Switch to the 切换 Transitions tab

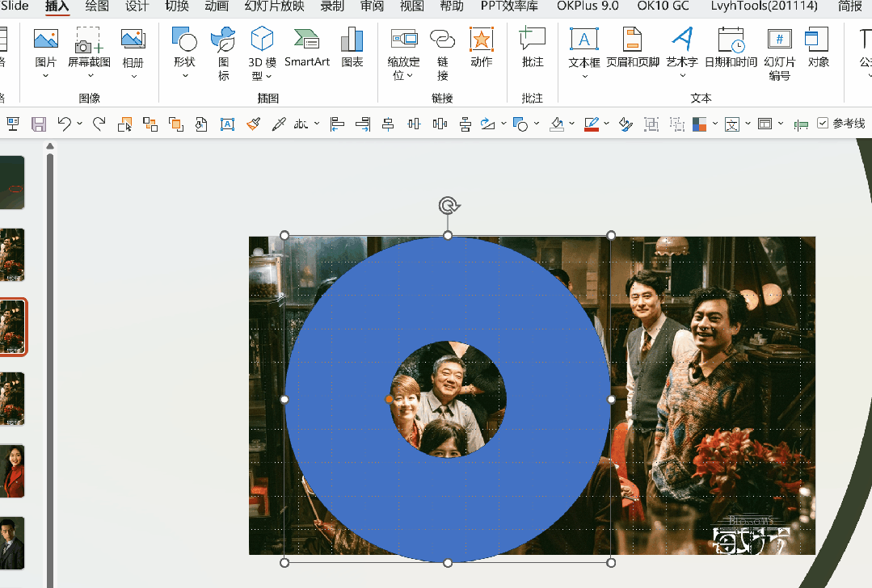pos(177,6)
